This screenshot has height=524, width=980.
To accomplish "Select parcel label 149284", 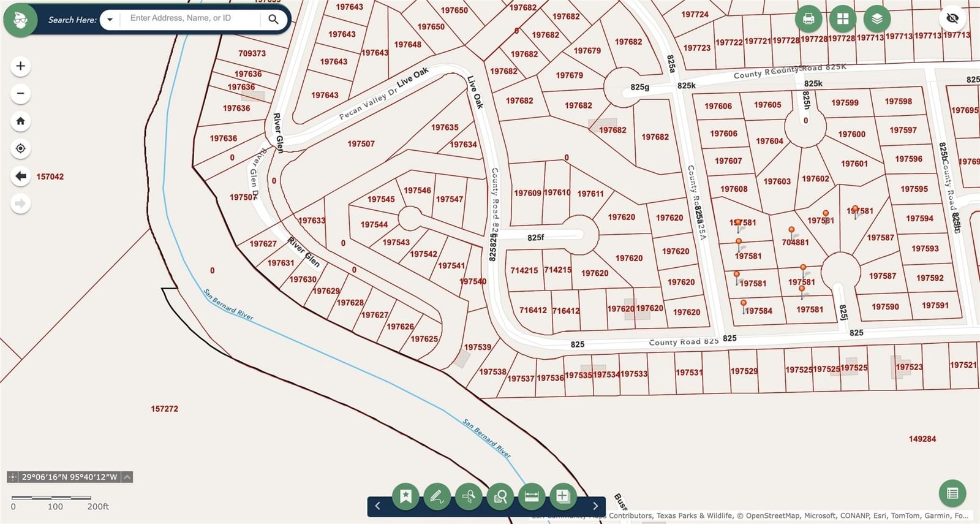I will pos(922,439).
